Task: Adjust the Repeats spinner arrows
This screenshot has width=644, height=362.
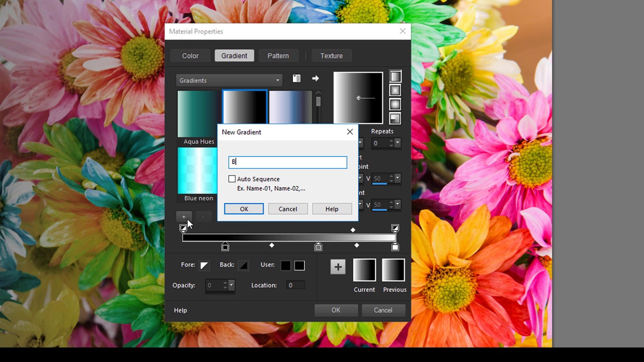Action: (391, 143)
